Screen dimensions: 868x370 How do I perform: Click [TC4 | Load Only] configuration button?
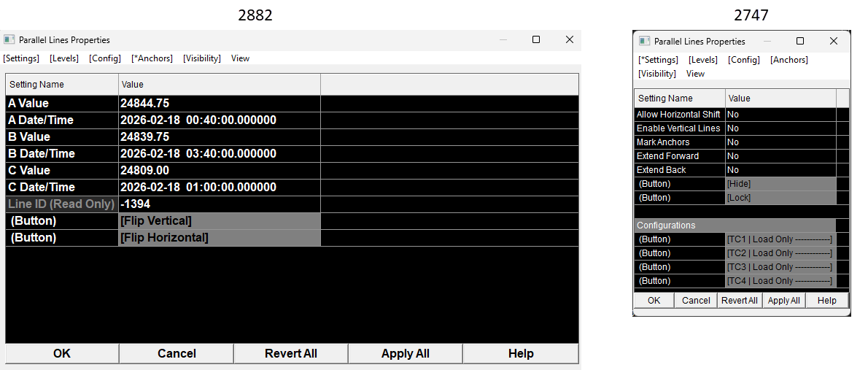point(780,281)
